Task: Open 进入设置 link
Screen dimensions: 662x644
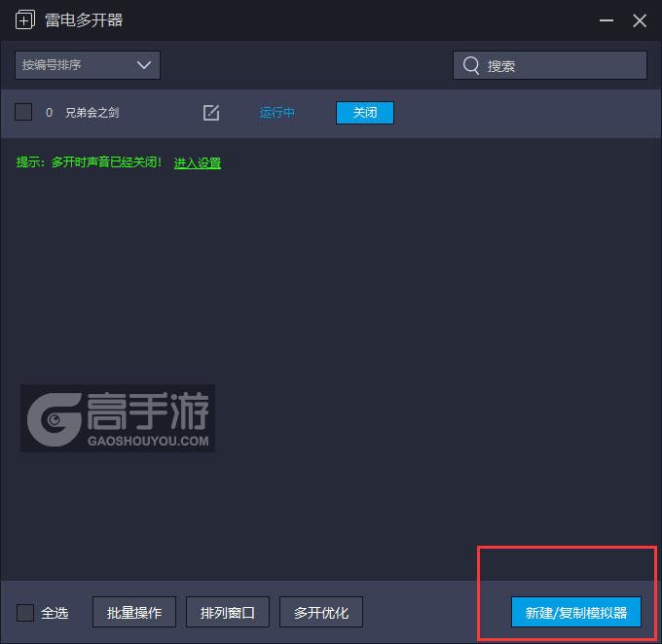Action: [198, 162]
